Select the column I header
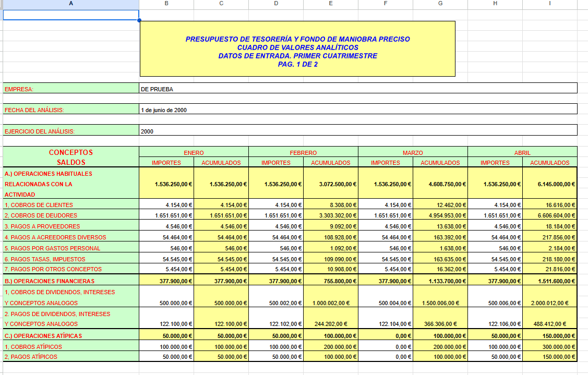This screenshot has width=588, height=375. pos(550,4)
